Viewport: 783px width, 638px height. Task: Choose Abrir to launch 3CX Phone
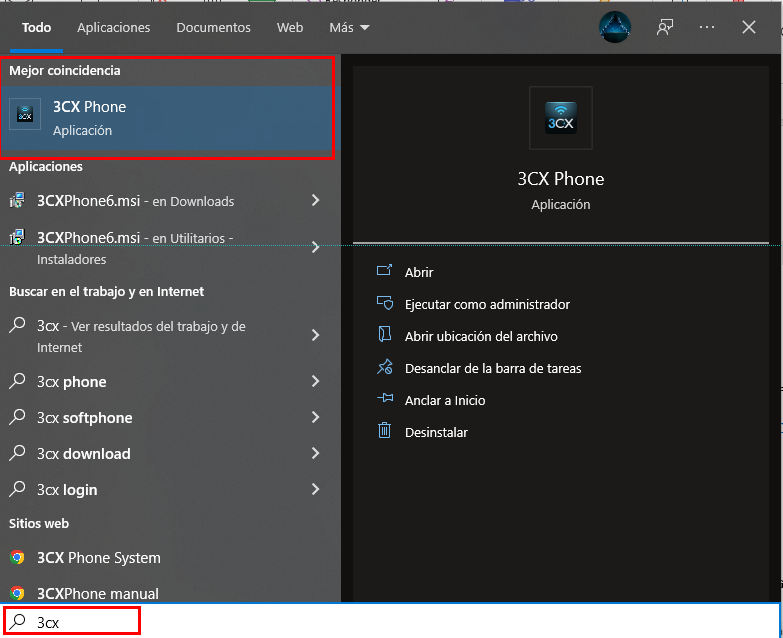coord(419,273)
